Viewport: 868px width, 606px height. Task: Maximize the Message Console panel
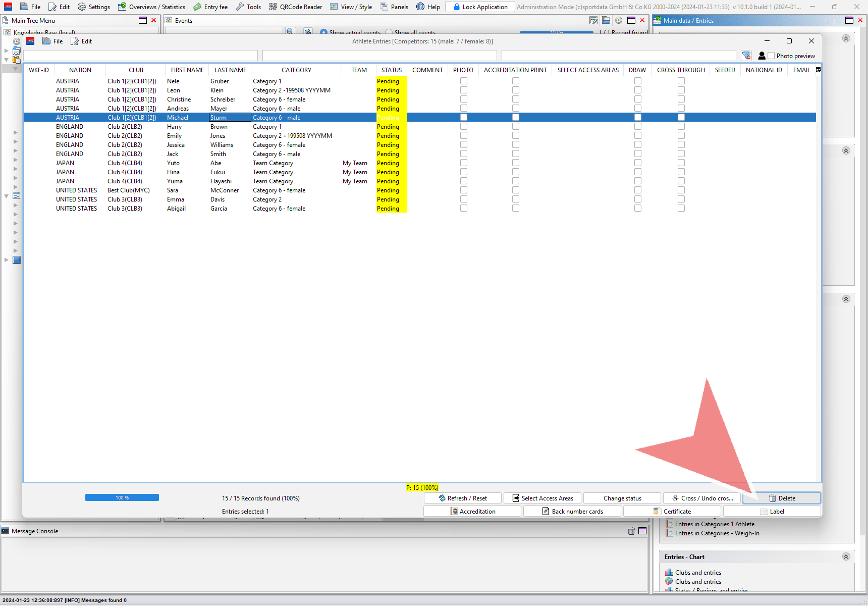[642, 531]
